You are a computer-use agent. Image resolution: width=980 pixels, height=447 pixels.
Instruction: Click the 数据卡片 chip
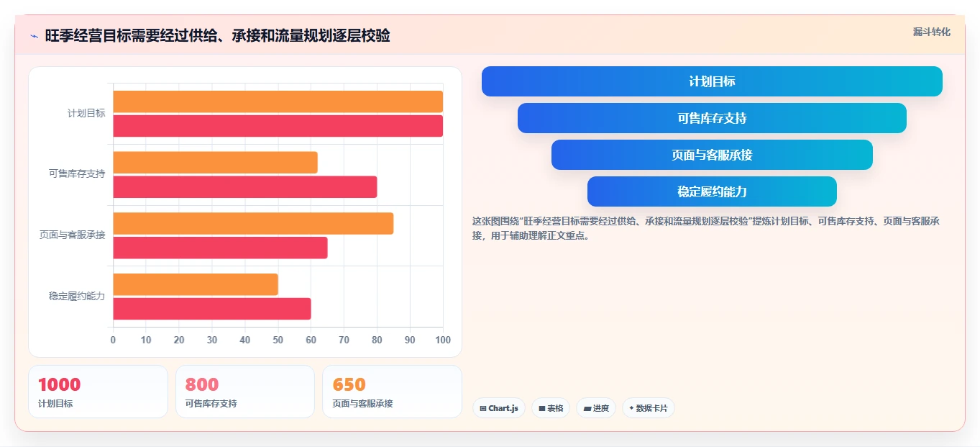point(649,408)
